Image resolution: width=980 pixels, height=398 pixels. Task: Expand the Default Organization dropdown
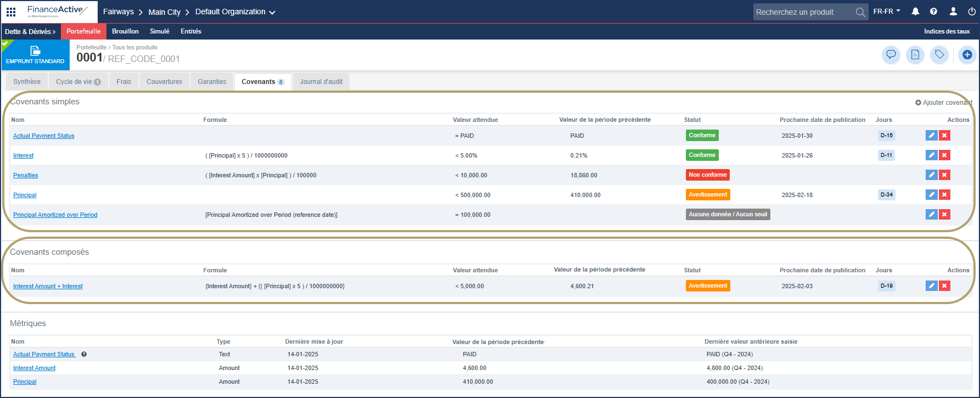coord(235,12)
